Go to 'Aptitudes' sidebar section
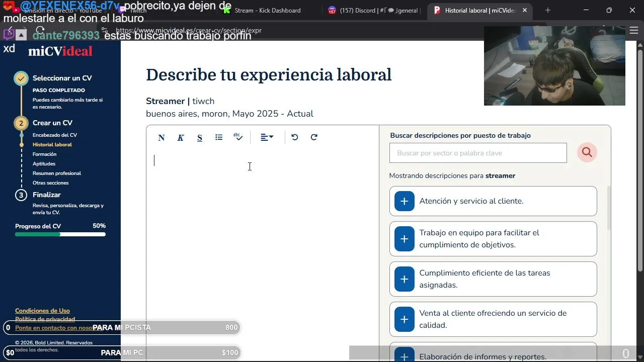 pos(44,164)
